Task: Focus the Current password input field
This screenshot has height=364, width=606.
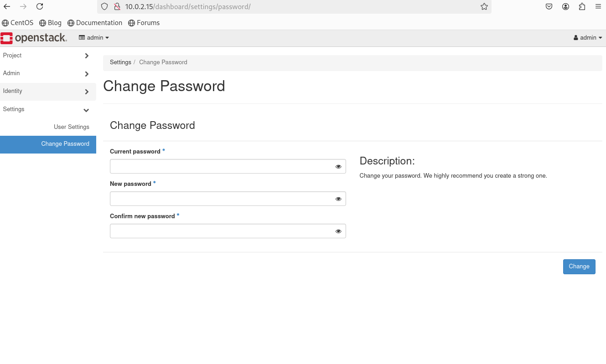Action: [x=221, y=167]
